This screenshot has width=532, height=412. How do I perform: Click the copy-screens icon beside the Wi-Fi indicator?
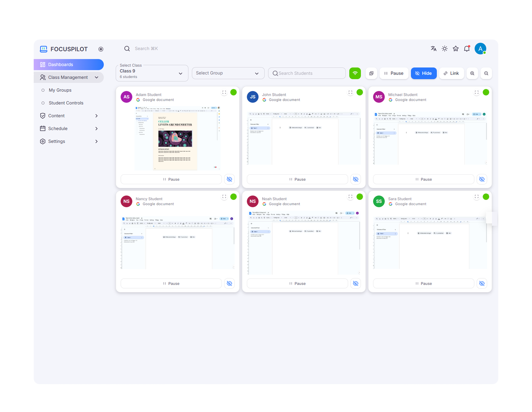371,73
